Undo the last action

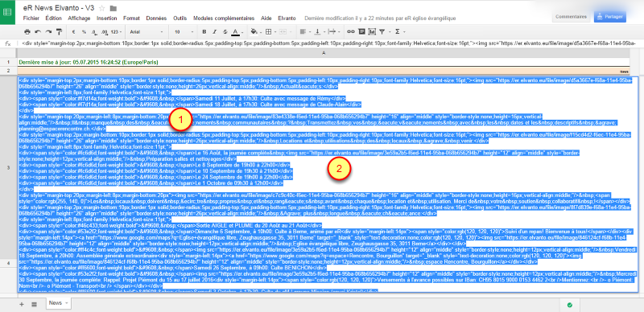[38, 31]
